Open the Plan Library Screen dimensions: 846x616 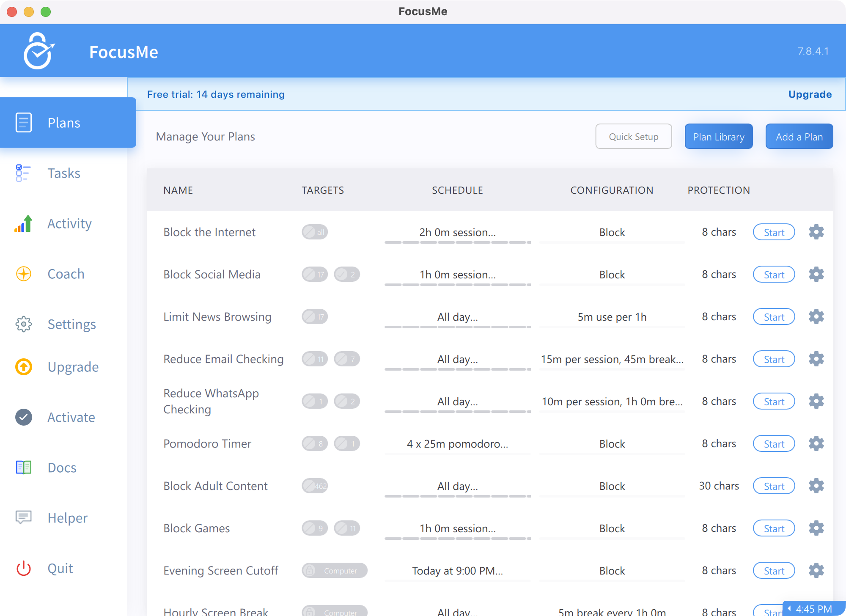tap(719, 136)
